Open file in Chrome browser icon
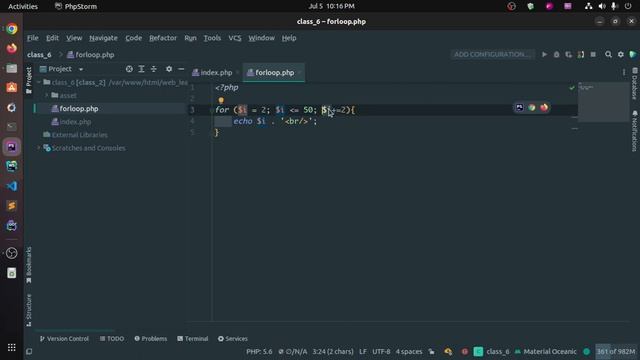Viewport: 640px width, 360px height. [x=531, y=108]
